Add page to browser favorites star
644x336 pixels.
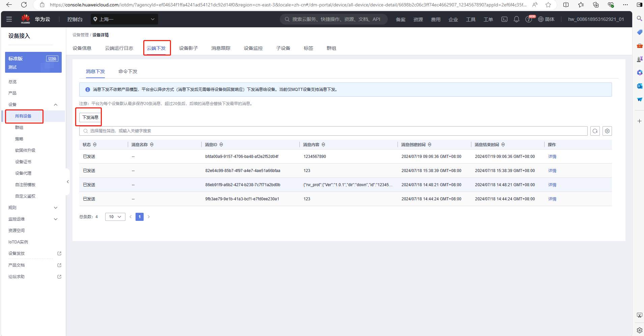click(x=548, y=5)
